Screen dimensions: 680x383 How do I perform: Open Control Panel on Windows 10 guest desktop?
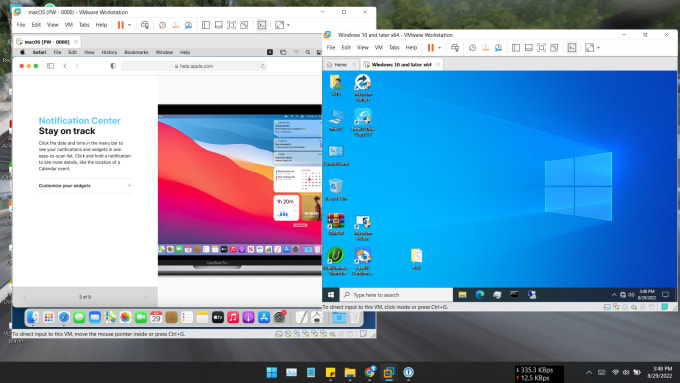click(x=336, y=155)
